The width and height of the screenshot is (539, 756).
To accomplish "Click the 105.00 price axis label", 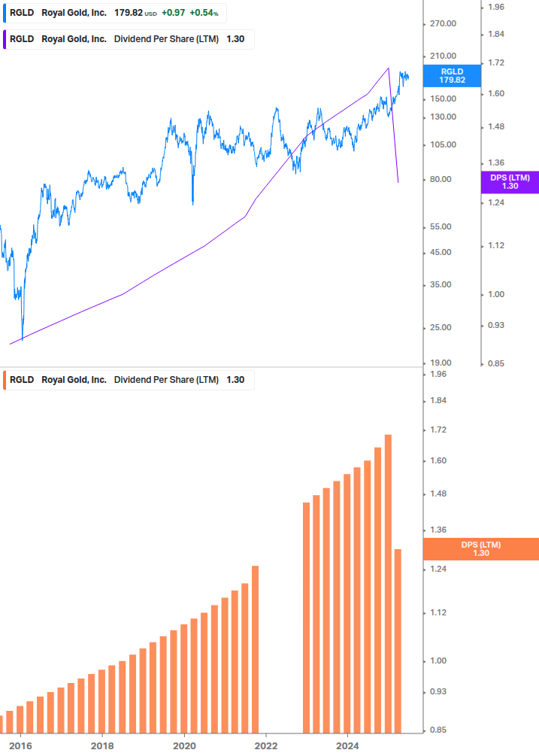I will coord(443,144).
